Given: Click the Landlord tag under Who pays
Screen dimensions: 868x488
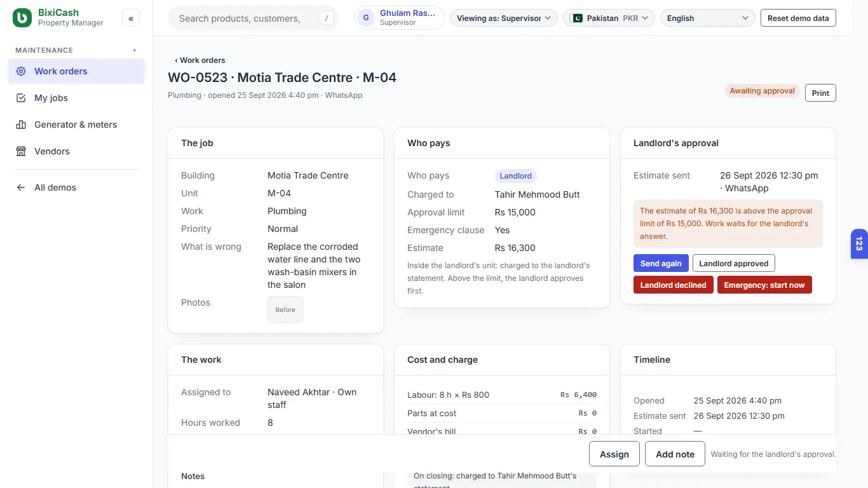Looking at the screenshot, I should click(515, 176).
